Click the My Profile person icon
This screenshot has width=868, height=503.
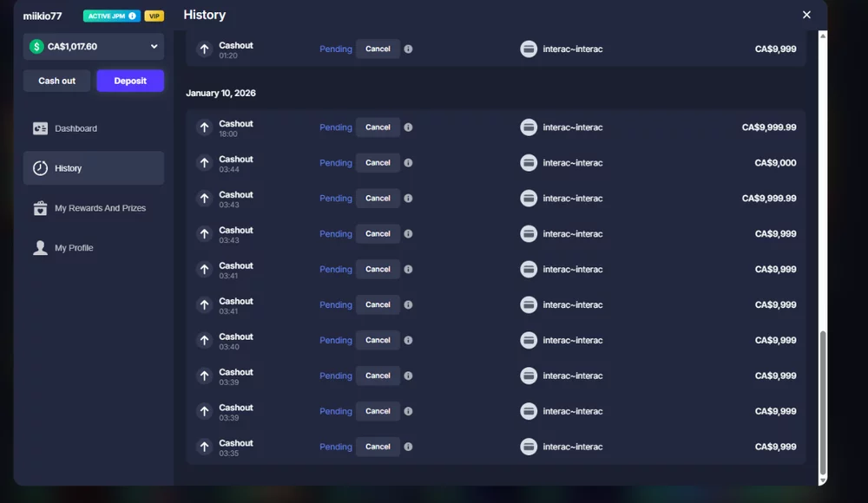coord(40,248)
